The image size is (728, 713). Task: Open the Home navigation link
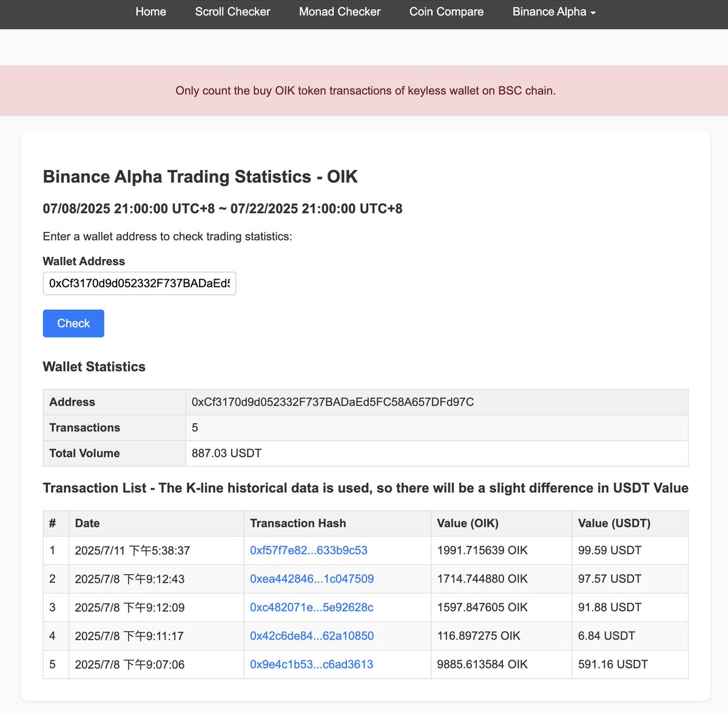[x=150, y=12]
